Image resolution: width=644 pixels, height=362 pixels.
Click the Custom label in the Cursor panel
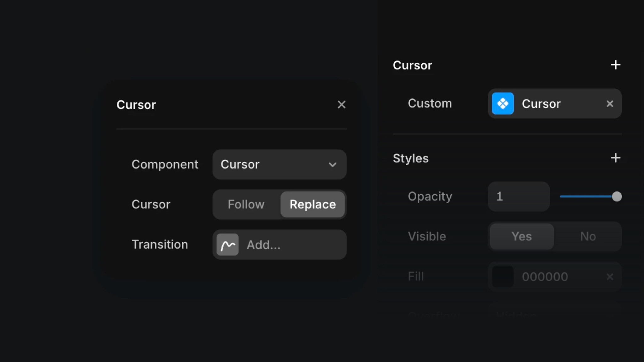point(430,103)
